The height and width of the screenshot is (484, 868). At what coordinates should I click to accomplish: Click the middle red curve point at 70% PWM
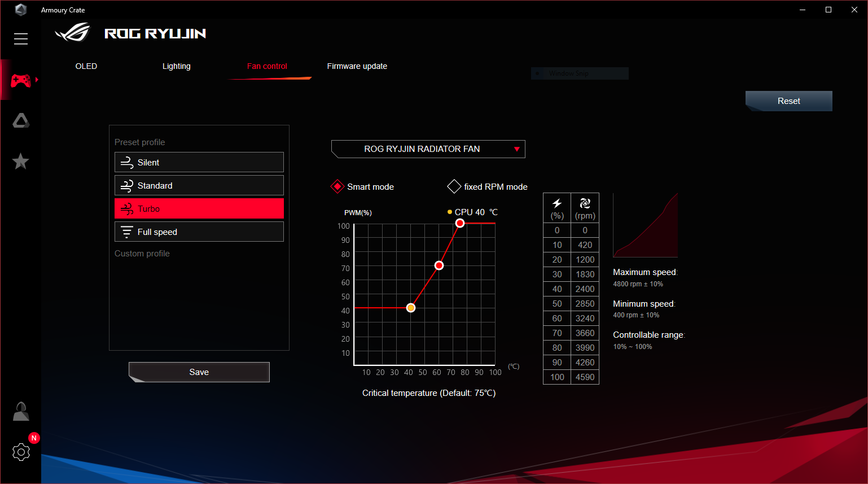point(439,265)
